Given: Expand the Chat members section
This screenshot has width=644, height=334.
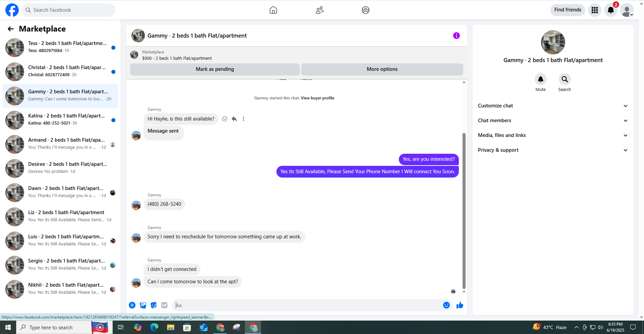Looking at the screenshot, I should coord(553,121).
